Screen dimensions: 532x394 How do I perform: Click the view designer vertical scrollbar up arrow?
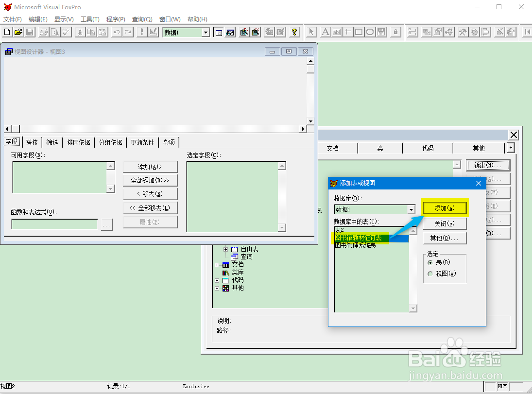(x=310, y=61)
